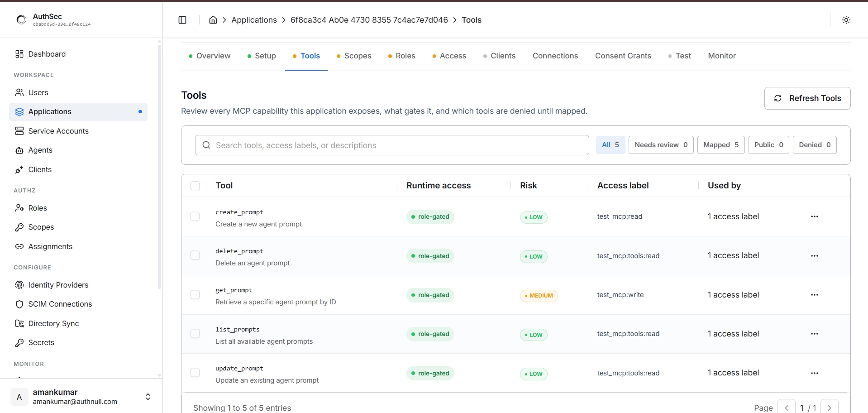Image resolution: width=868 pixels, height=413 pixels.
Task: Check the create_prompt row checkbox
Action: 195,216
